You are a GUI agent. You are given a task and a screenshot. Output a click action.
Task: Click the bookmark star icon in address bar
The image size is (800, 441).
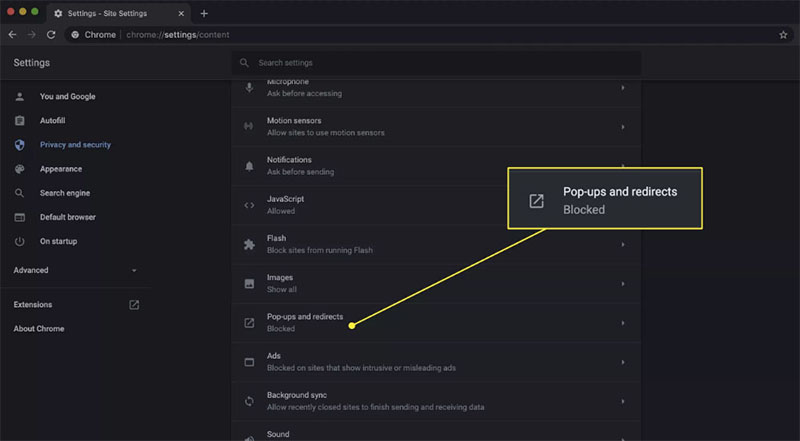pos(783,34)
